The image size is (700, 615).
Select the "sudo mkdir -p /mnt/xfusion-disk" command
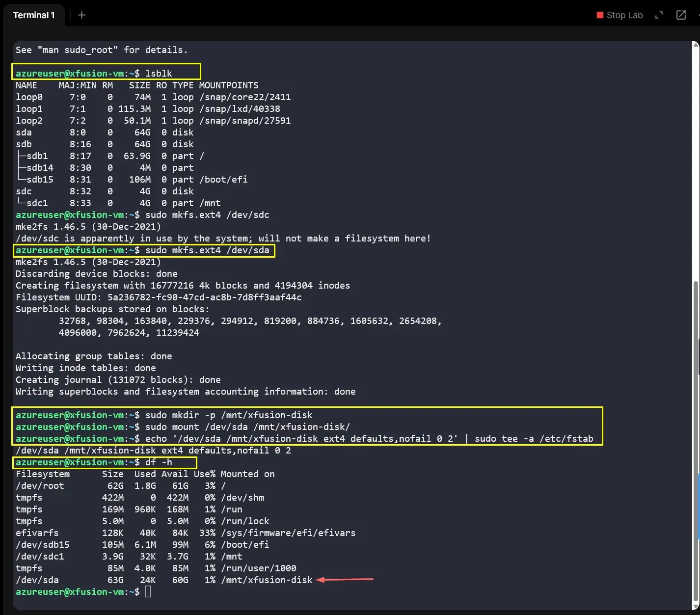point(229,415)
